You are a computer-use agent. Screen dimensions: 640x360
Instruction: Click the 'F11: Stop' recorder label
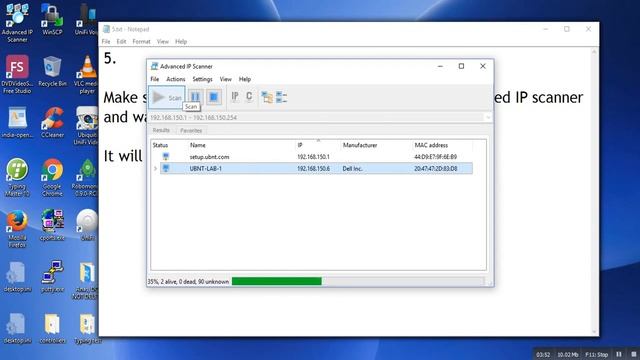tap(597, 355)
